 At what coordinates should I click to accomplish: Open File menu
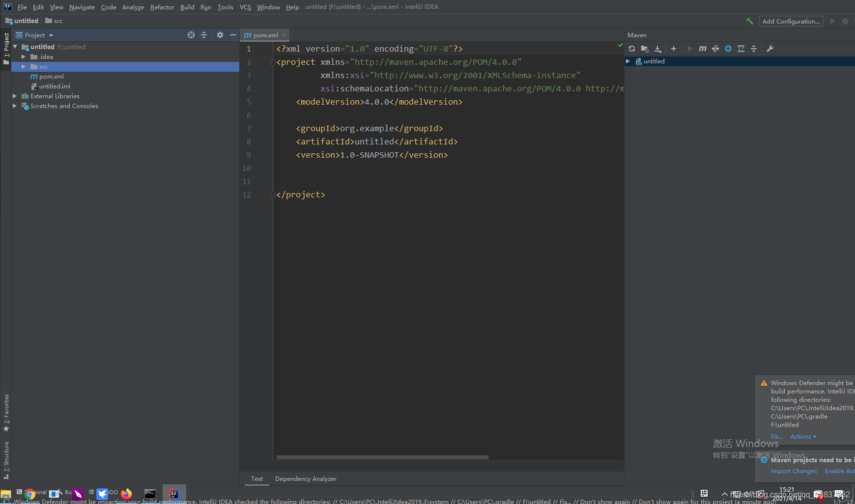coord(22,7)
